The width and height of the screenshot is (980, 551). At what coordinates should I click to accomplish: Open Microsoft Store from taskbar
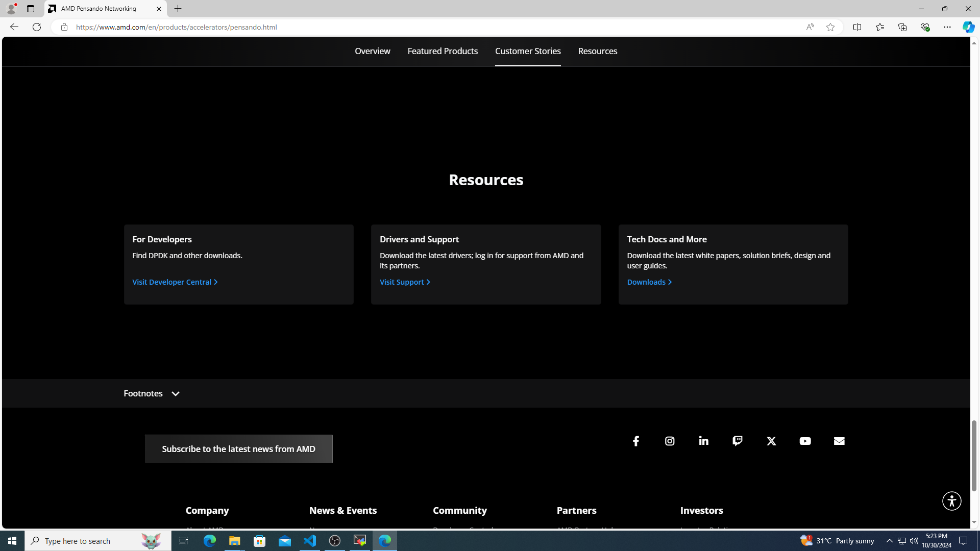point(260,541)
